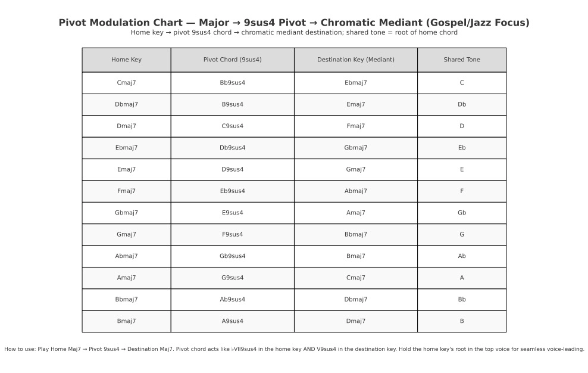Image resolution: width=588 pixels, height=373 pixels.
Task: Click the C9sus4 cell
Action: [232, 126]
